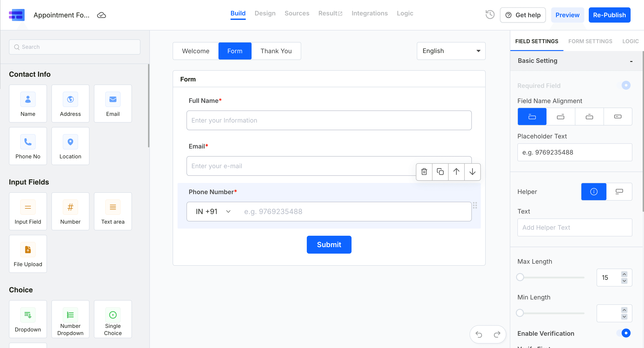Switch to the LOGIC panel tab
Image resolution: width=644 pixels, height=348 pixels.
coord(631,41)
